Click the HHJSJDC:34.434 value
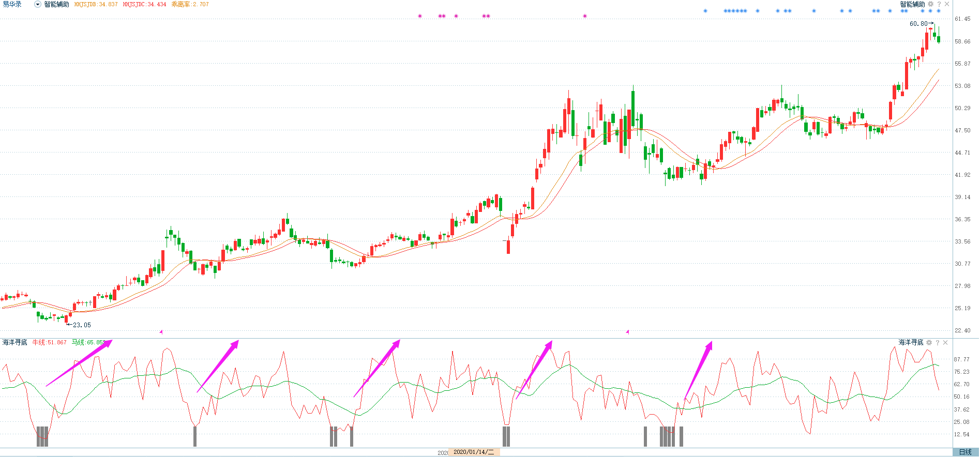 (144, 4)
